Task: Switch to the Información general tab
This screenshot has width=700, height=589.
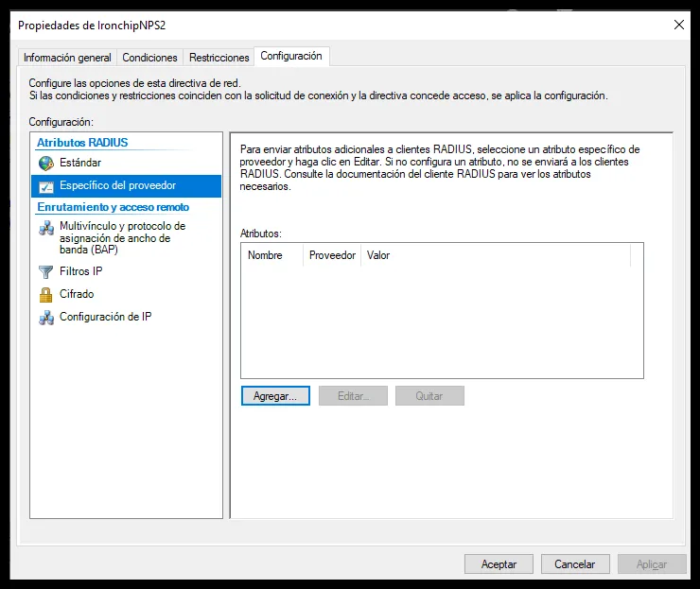Action: click(x=67, y=58)
